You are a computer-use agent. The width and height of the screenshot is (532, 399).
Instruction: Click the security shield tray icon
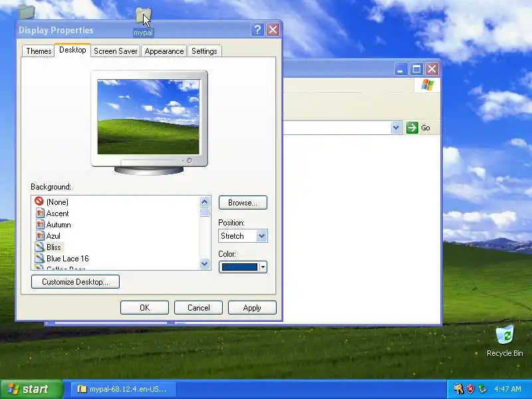click(470, 389)
